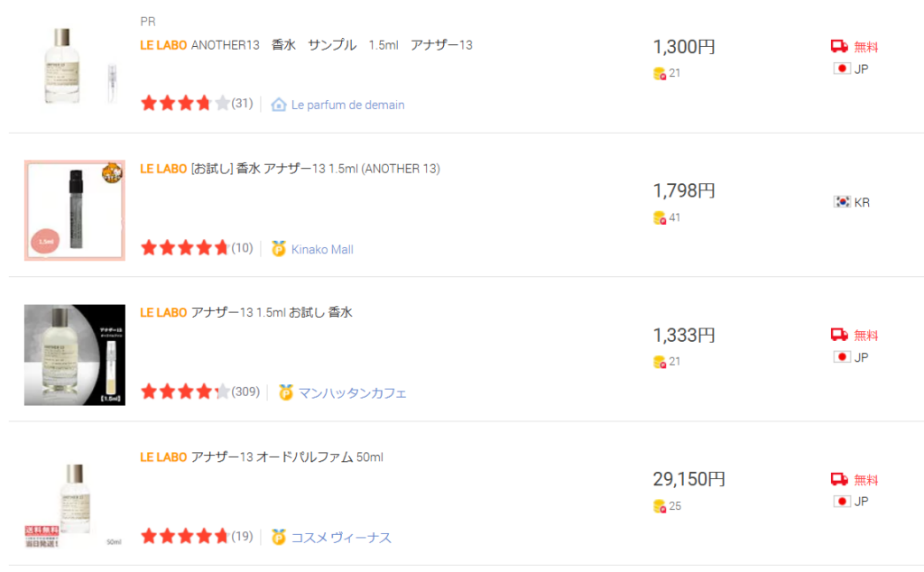Go to the コスメ ヴィーナス shop
The width and height of the screenshot is (924, 572).
point(341,537)
